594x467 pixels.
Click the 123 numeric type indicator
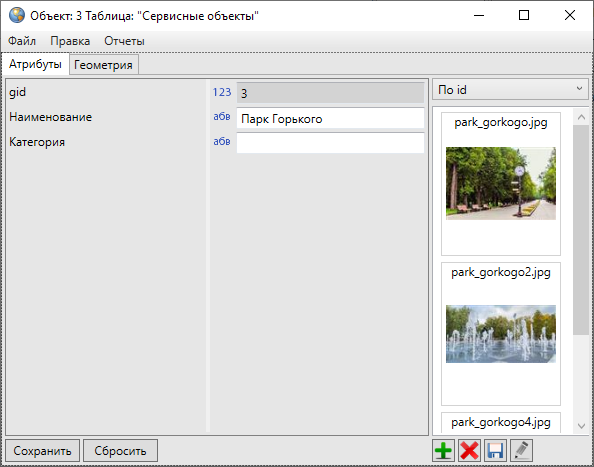tap(222, 92)
